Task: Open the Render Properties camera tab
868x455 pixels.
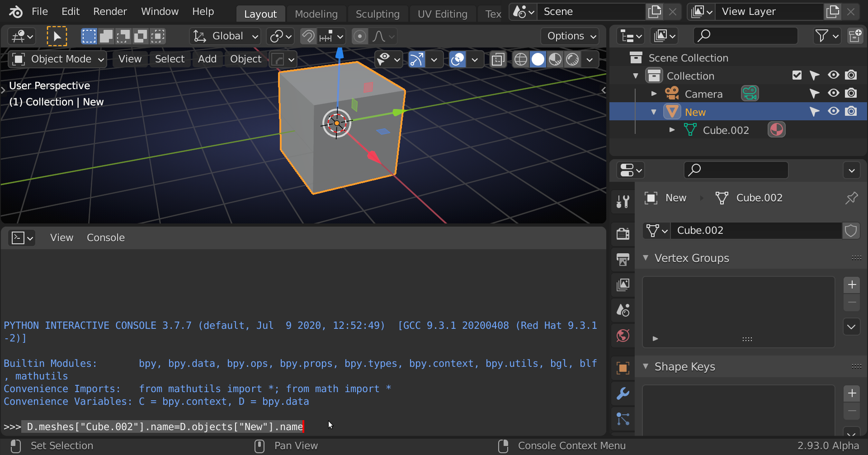Action: 623,234
